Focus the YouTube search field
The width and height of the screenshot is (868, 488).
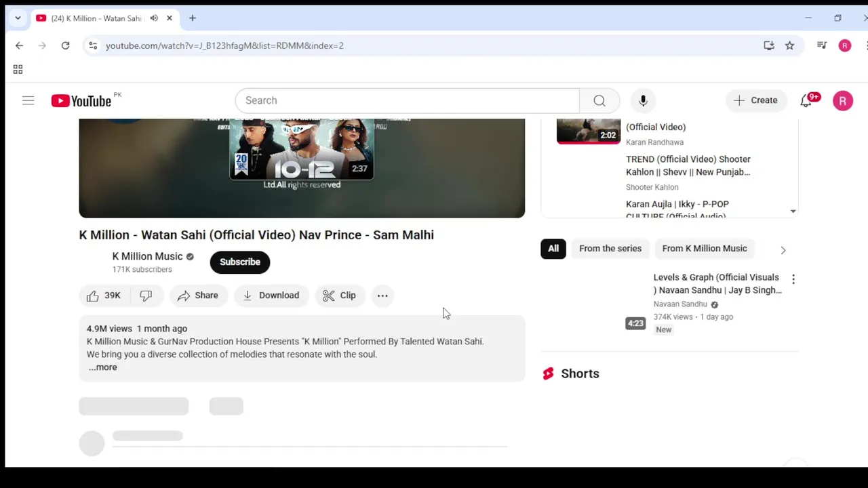407,100
